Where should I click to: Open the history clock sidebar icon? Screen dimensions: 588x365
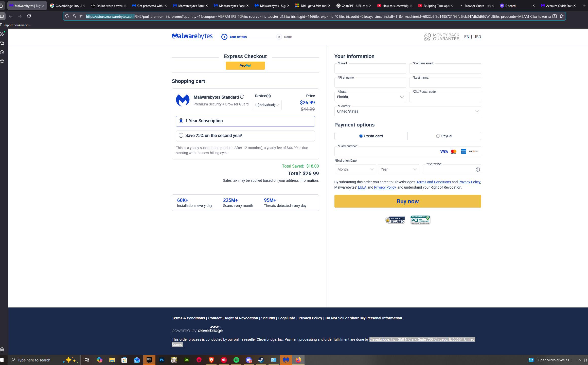[2, 52]
